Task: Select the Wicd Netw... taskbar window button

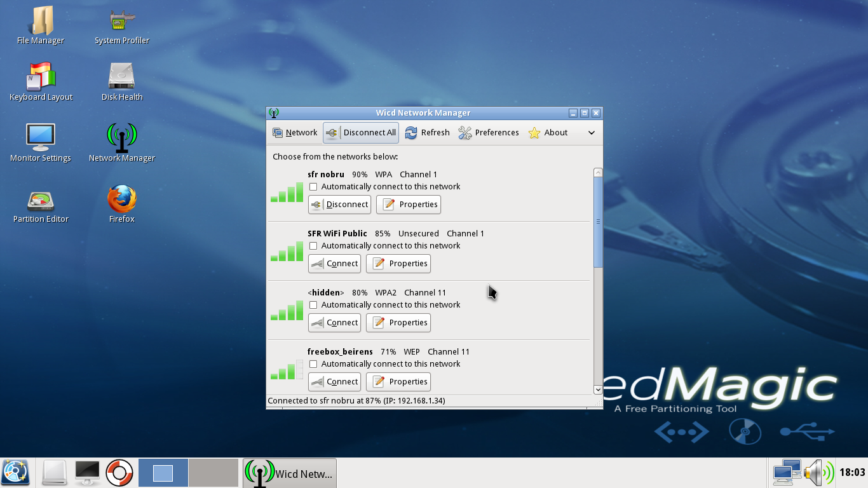Action: (290, 473)
